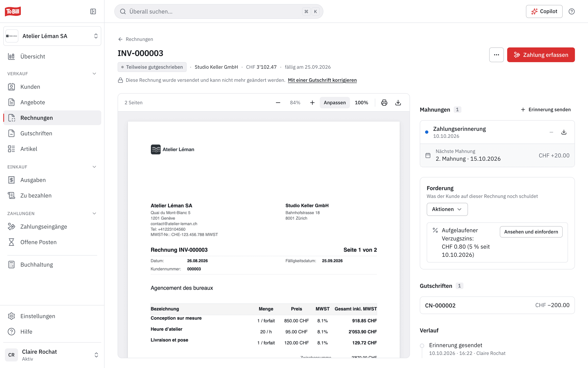The image size is (588, 368).
Task: Open Einstellungen
Action: 52,316
